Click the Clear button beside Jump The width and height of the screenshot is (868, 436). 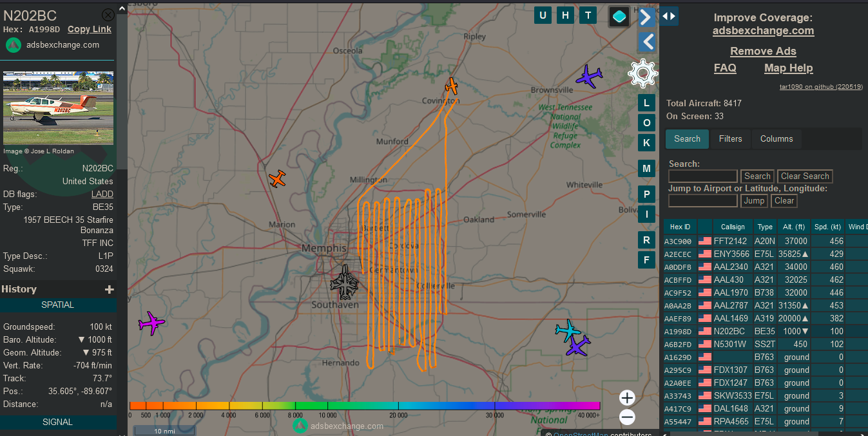(x=784, y=200)
